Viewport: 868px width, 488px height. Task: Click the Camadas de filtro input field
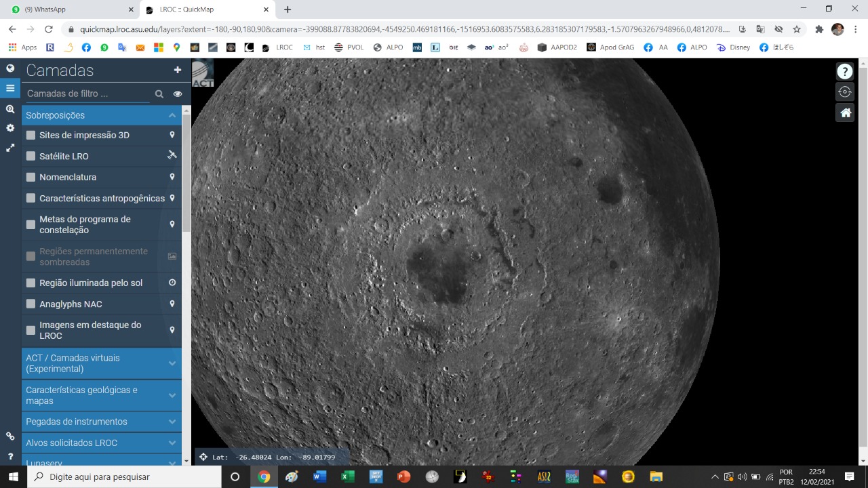pos(87,94)
